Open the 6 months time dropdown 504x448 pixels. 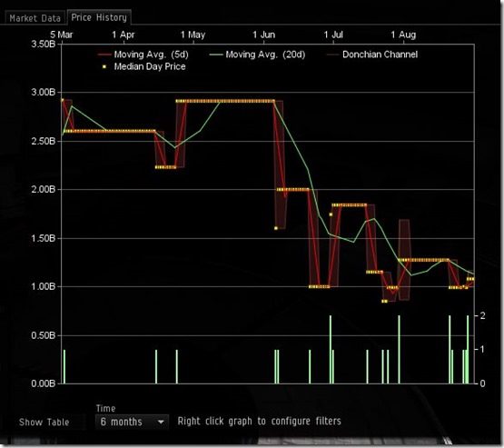[132, 422]
